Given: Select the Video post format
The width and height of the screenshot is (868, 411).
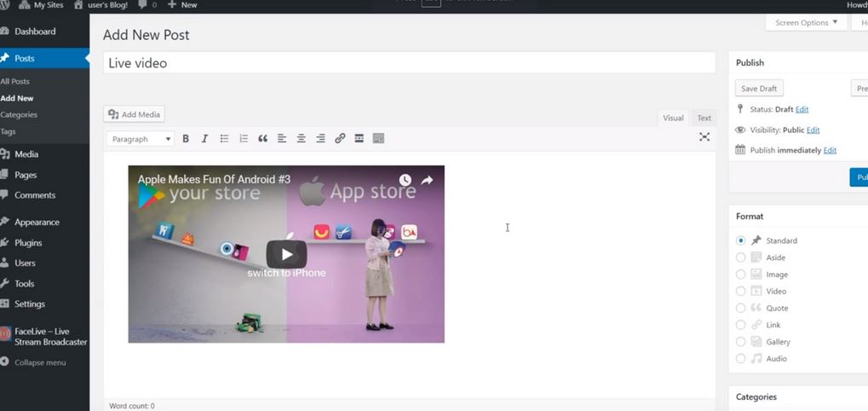Looking at the screenshot, I should [741, 292].
